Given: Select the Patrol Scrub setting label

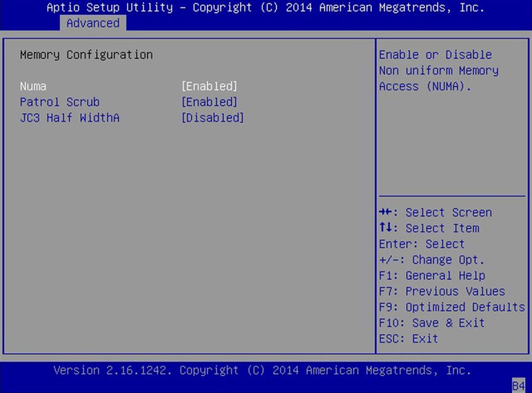Looking at the screenshot, I should tap(60, 102).
